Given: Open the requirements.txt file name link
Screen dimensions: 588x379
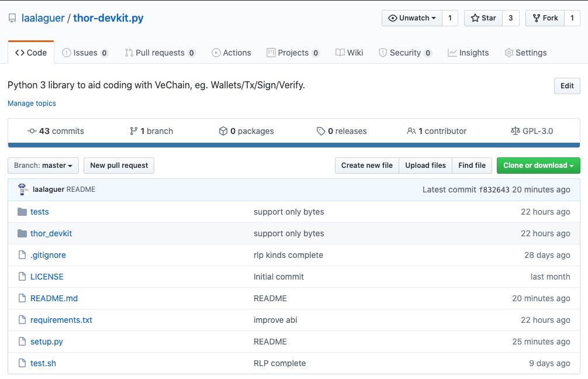Looking at the screenshot, I should pos(61,320).
